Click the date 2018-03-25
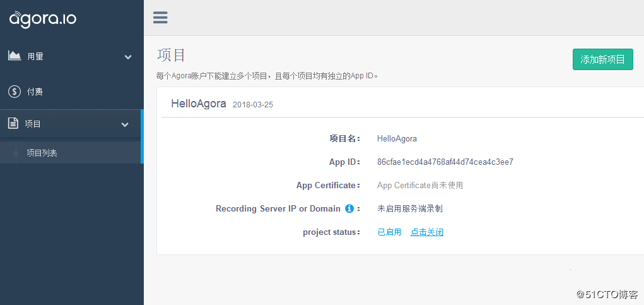 click(252, 105)
